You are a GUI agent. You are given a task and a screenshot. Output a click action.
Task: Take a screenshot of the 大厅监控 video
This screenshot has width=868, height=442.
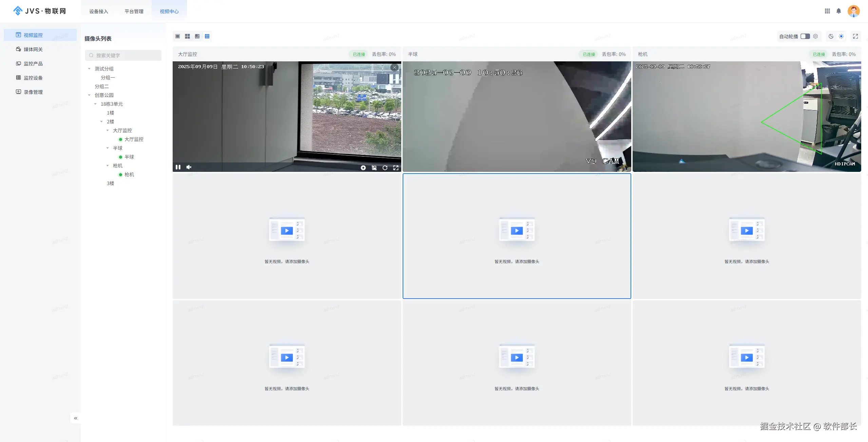click(374, 168)
